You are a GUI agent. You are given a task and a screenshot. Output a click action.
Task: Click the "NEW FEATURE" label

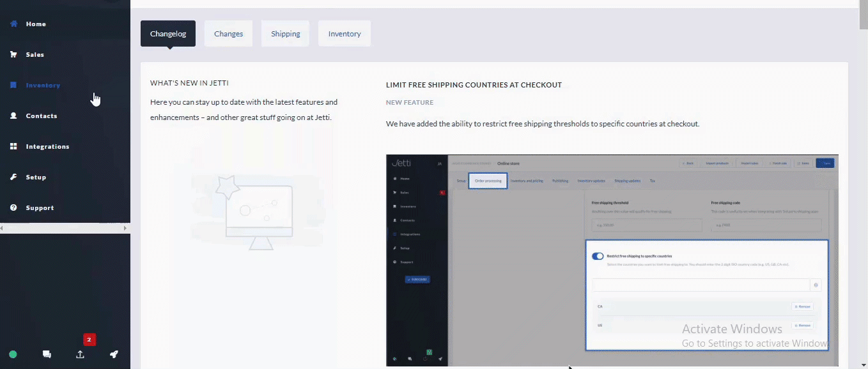[410, 102]
